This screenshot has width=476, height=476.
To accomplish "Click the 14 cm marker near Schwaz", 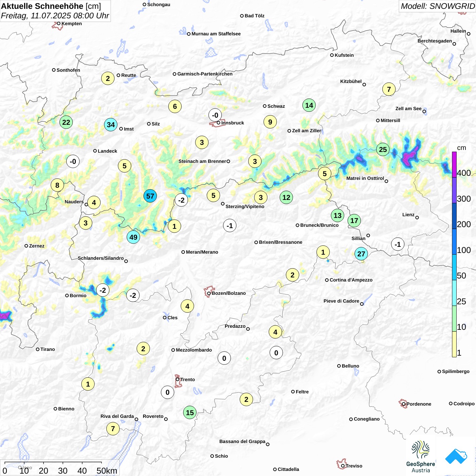I will click(x=309, y=105).
